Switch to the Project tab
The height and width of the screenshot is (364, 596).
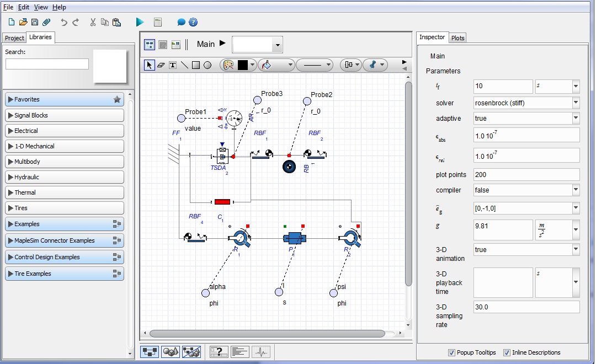[x=14, y=38]
